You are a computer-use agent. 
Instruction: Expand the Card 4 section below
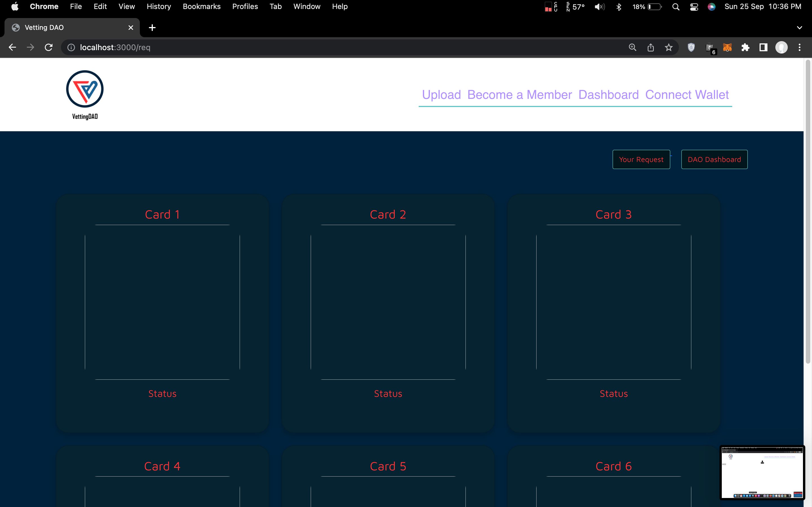[x=161, y=466]
